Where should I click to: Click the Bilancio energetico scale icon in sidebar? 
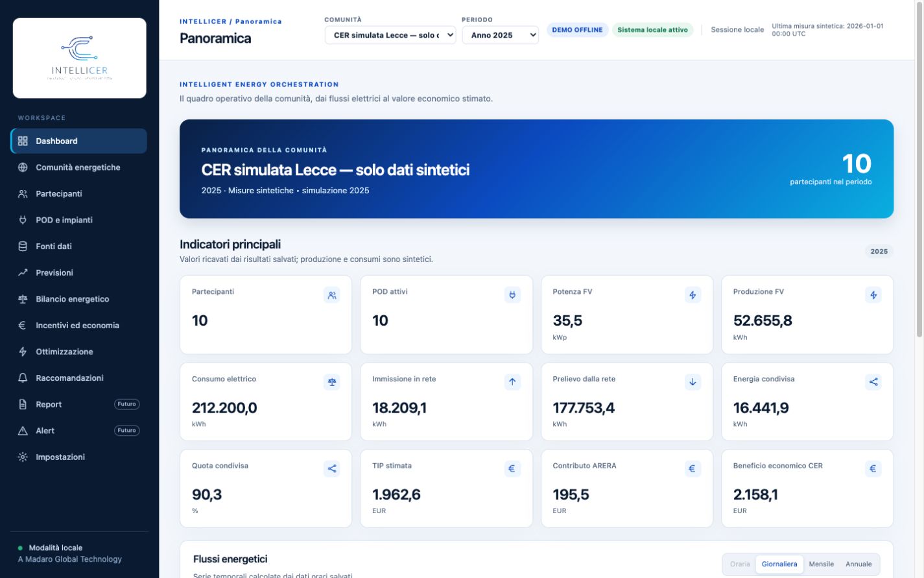click(23, 299)
